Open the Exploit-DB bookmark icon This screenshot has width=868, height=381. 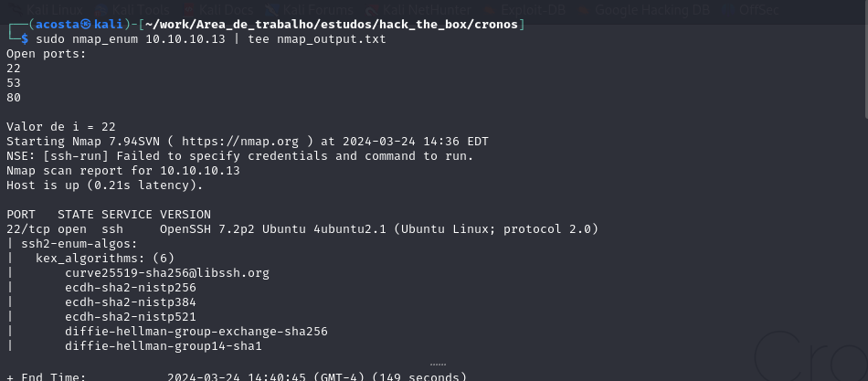pos(490,9)
